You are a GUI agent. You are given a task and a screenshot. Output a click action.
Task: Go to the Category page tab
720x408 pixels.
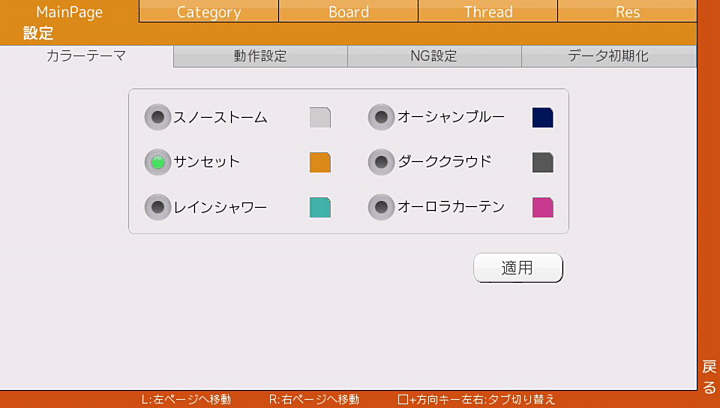pos(208,12)
